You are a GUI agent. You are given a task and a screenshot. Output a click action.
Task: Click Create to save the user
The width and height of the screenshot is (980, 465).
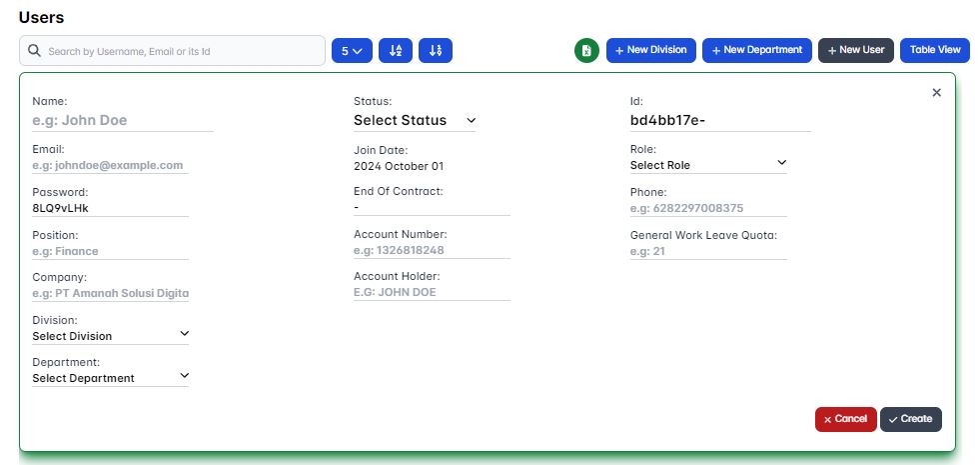click(910, 419)
